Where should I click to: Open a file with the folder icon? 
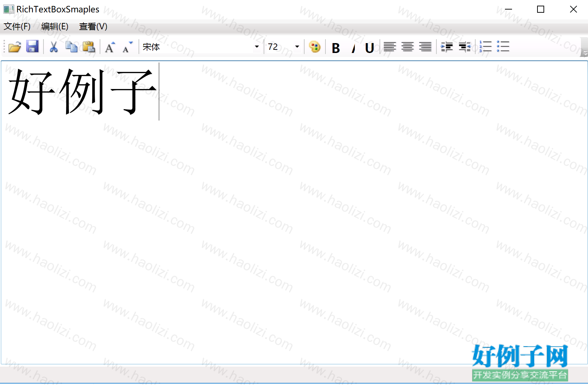[15, 47]
